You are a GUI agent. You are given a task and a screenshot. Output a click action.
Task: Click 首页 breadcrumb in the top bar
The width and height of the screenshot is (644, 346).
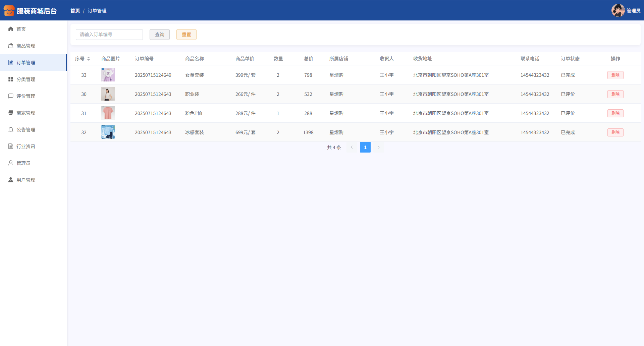click(75, 11)
